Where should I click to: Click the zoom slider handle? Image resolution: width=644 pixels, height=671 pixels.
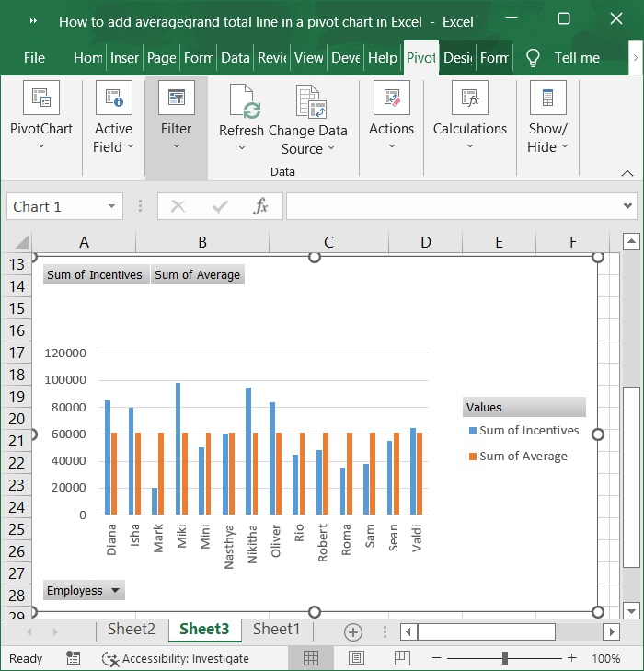coord(505,658)
